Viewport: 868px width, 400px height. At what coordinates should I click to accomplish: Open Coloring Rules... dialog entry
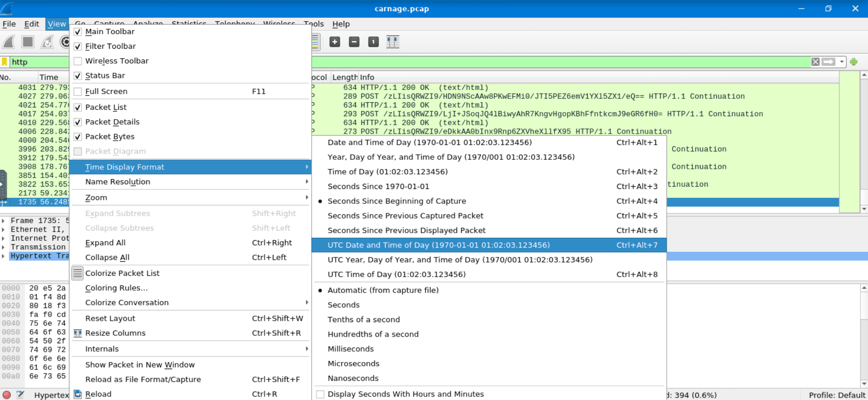(x=190, y=288)
